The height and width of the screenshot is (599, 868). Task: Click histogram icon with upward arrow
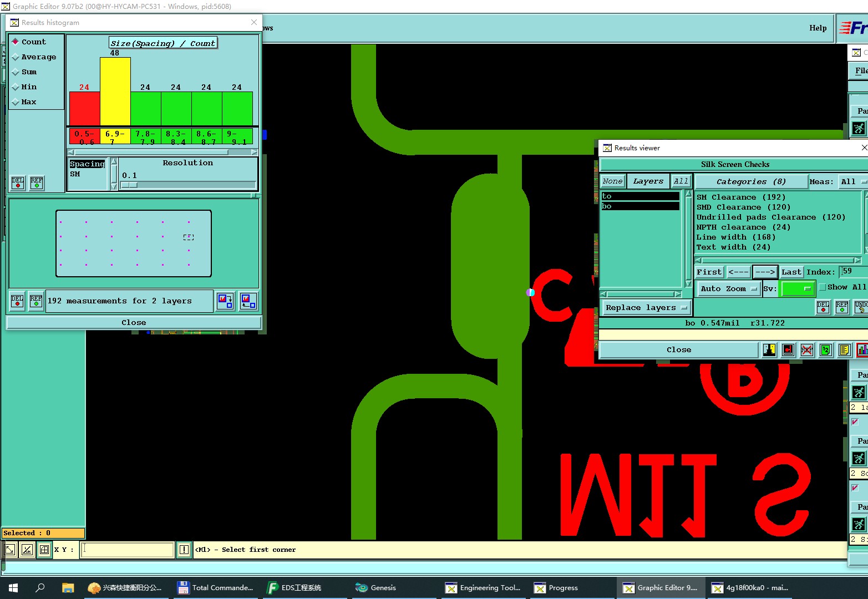pyautogui.click(x=248, y=301)
